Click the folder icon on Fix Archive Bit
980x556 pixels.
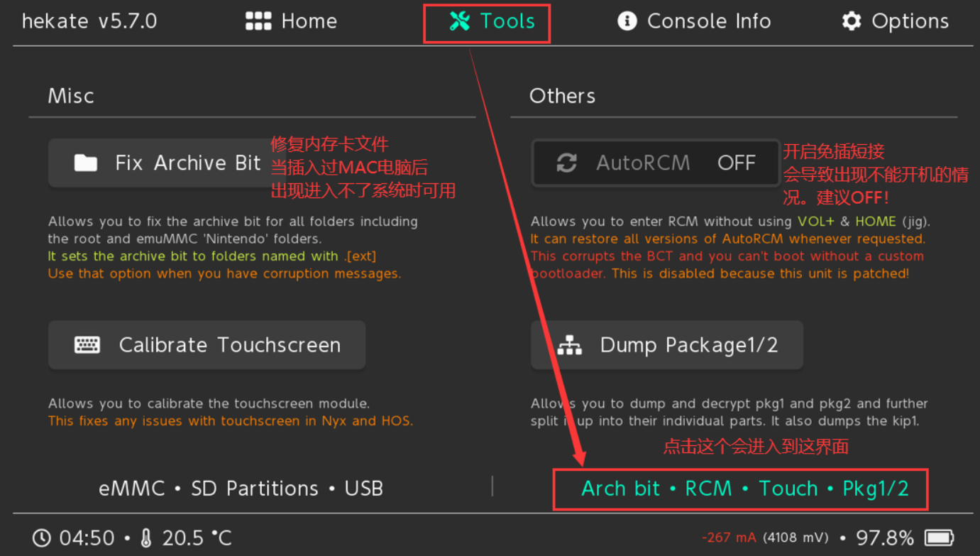(86, 163)
